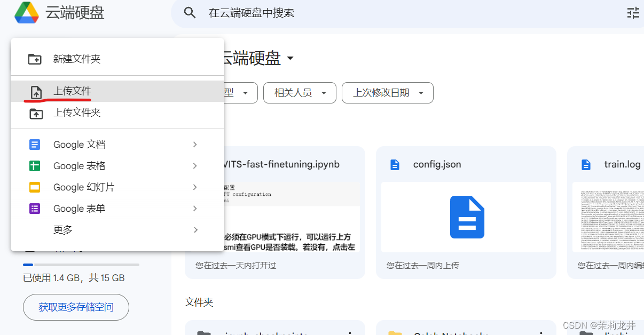Viewport: 644px width, 335px height.
Task: Expand the 更多 submenu arrow
Action: 195,230
